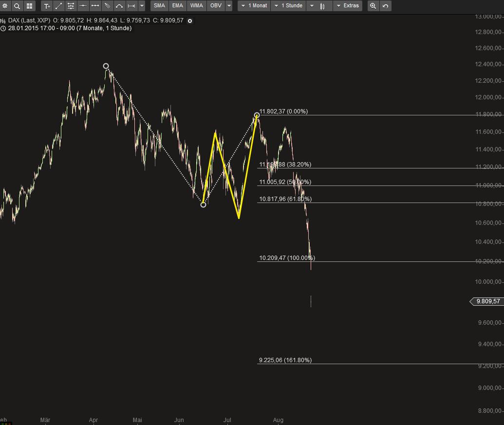Toggle the EMA indicator
Image resolution: width=504 pixels, height=425 pixels.
[177, 6]
